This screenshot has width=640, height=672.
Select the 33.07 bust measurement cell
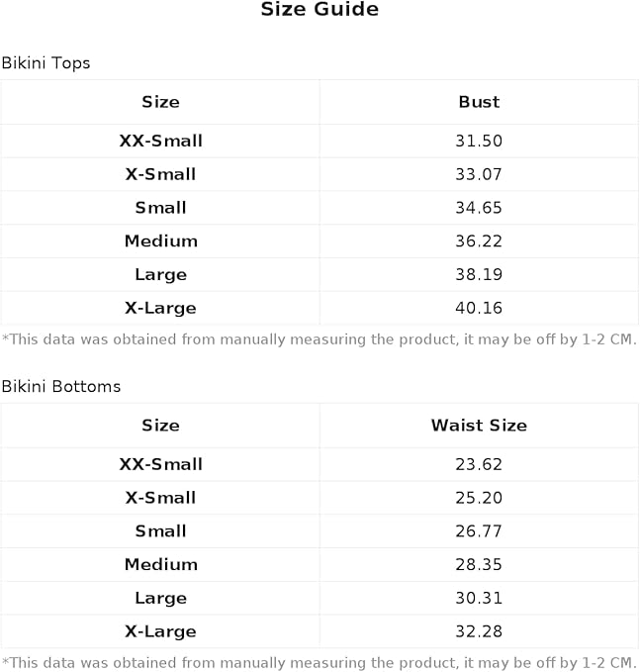479,174
